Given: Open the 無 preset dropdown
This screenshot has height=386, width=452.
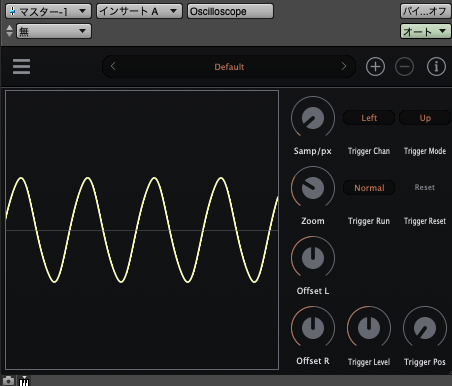Looking at the screenshot, I should pos(54,31).
